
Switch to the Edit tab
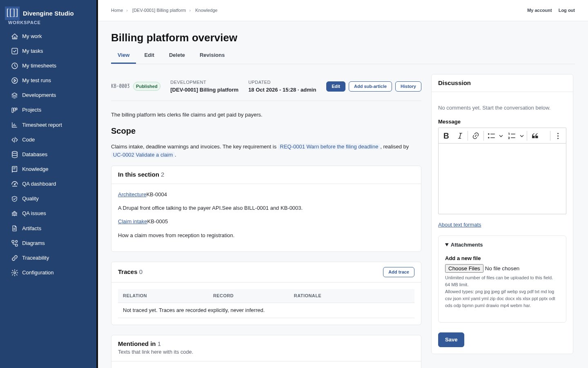pyautogui.click(x=149, y=55)
